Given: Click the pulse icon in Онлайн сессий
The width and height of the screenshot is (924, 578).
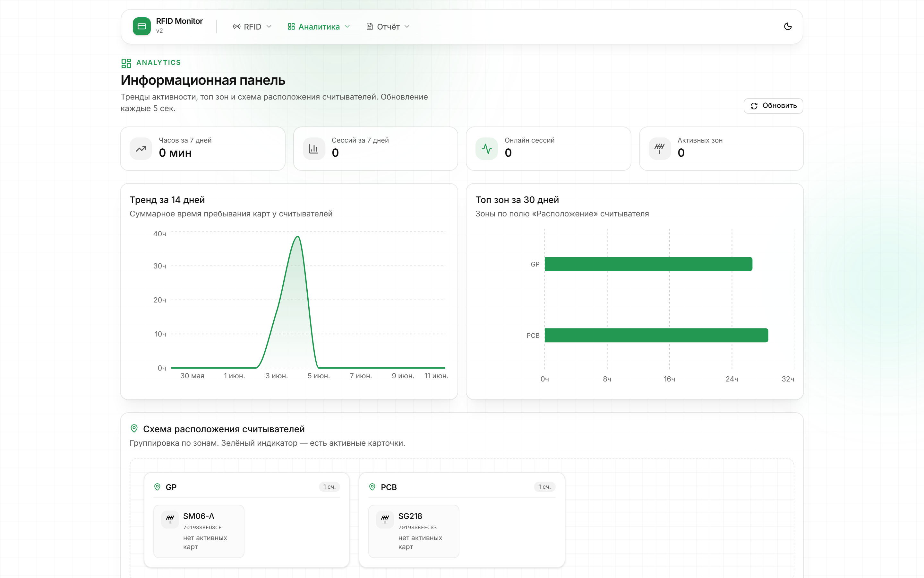Looking at the screenshot, I should 487,149.
